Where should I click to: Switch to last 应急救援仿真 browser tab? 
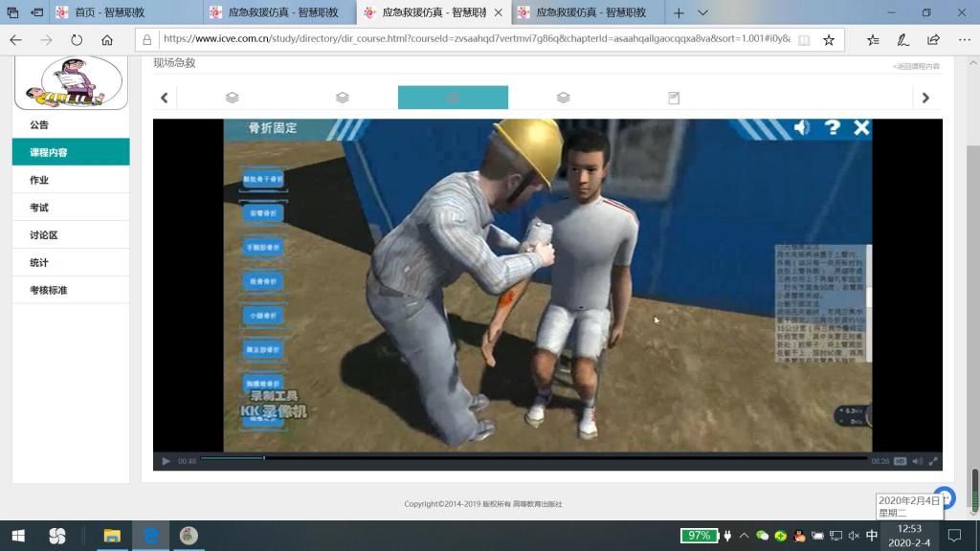point(588,11)
